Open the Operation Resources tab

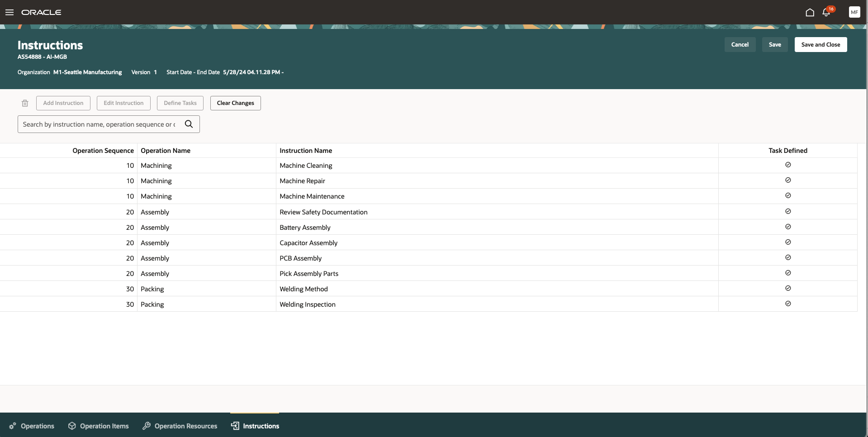tap(180, 426)
